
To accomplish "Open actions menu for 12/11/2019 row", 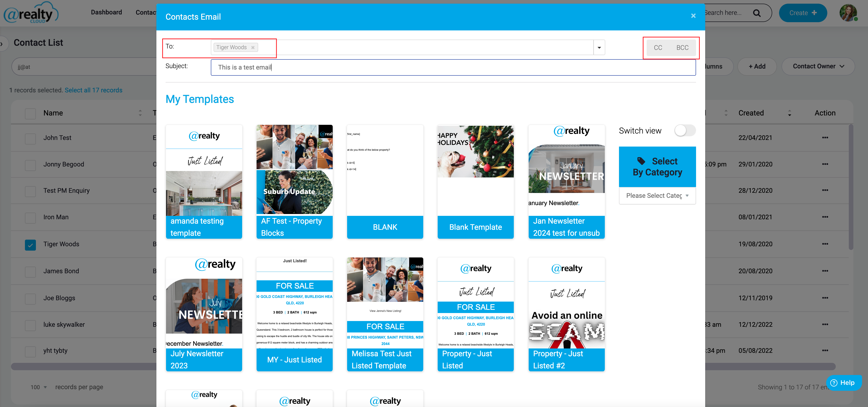I will pyautogui.click(x=825, y=298).
